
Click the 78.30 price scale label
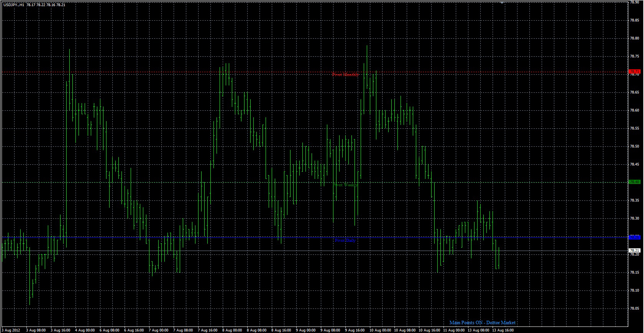(x=634, y=218)
